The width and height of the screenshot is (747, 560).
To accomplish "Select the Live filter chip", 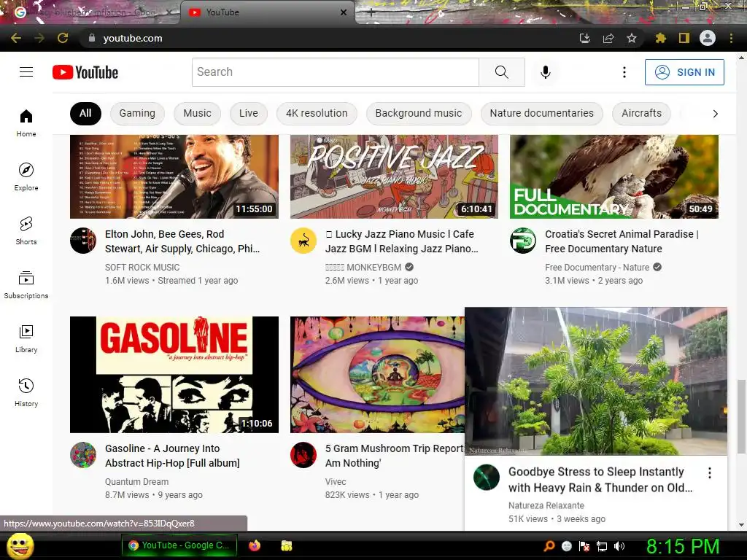I will (x=249, y=113).
